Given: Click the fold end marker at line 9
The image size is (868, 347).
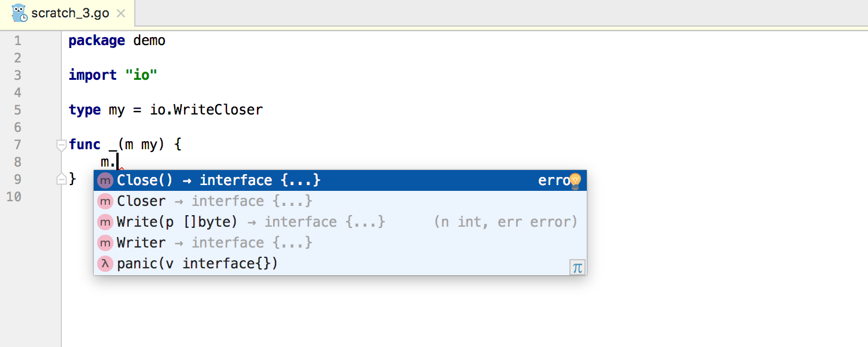Looking at the screenshot, I should (61, 179).
